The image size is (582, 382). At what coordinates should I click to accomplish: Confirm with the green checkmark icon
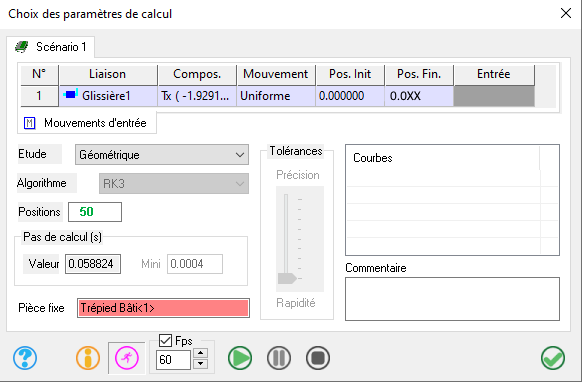553,358
